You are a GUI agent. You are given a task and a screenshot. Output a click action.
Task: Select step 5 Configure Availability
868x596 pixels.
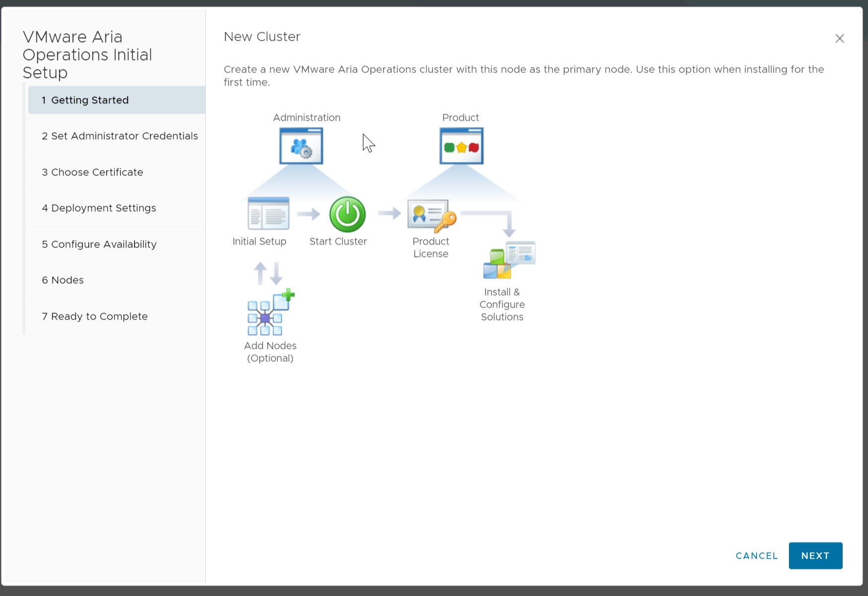pyautogui.click(x=117, y=244)
